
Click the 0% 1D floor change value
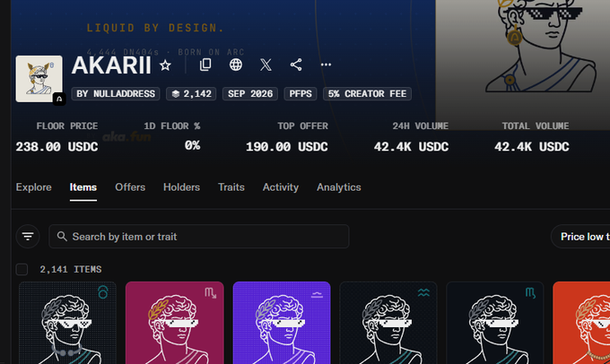(x=192, y=145)
